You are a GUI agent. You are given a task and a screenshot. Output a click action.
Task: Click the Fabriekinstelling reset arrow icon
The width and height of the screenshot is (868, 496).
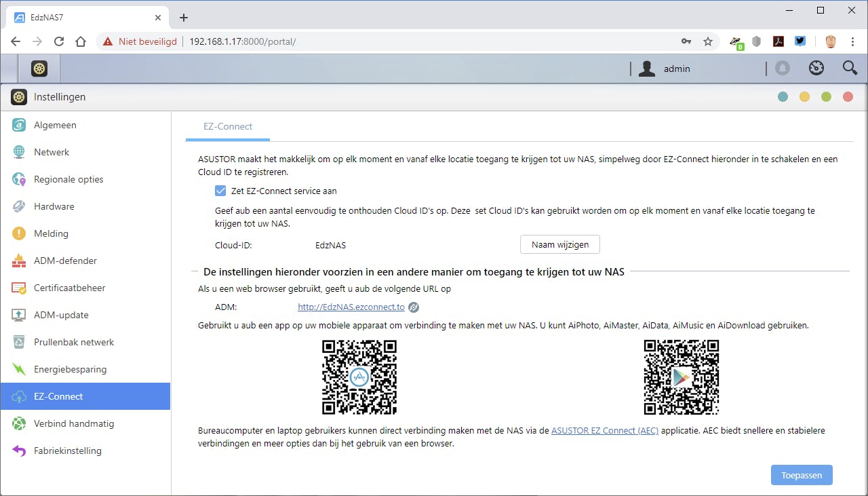(x=20, y=451)
